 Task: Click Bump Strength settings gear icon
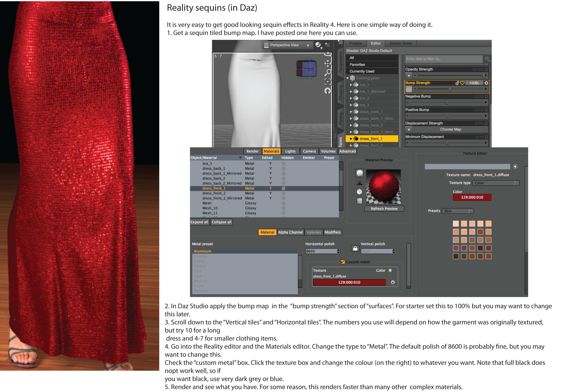coord(486,83)
